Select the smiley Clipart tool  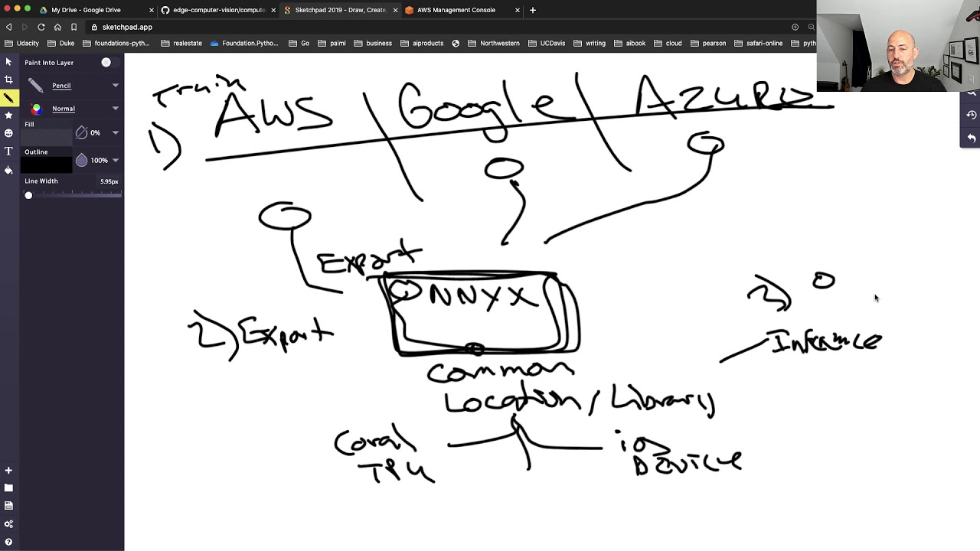(x=8, y=133)
